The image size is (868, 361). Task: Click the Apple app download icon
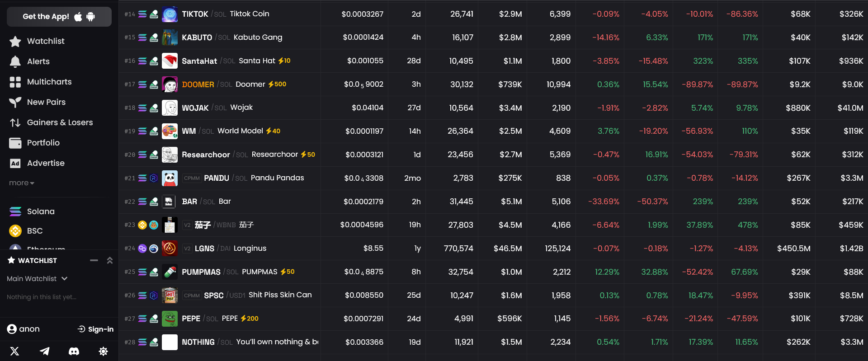coord(78,17)
